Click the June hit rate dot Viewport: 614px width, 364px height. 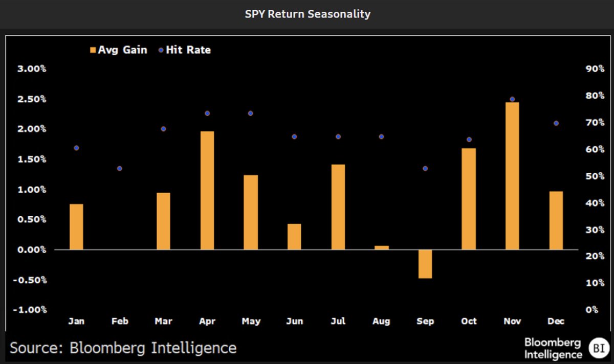pos(294,136)
